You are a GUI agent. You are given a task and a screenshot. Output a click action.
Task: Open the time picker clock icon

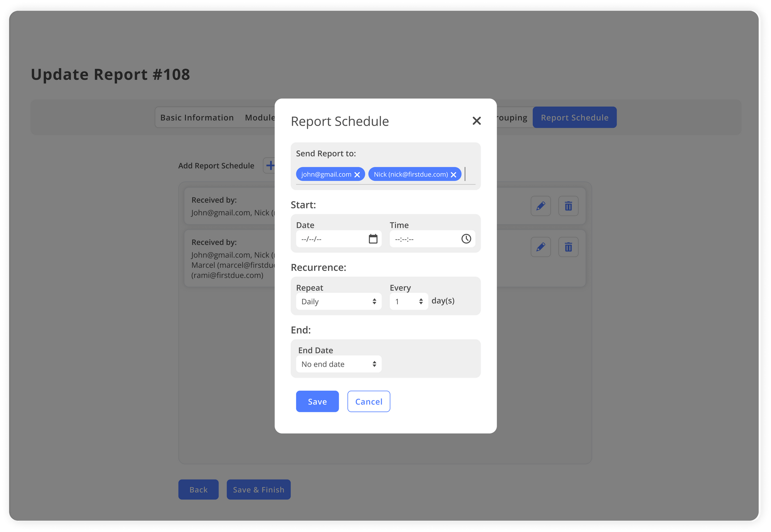pos(466,239)
